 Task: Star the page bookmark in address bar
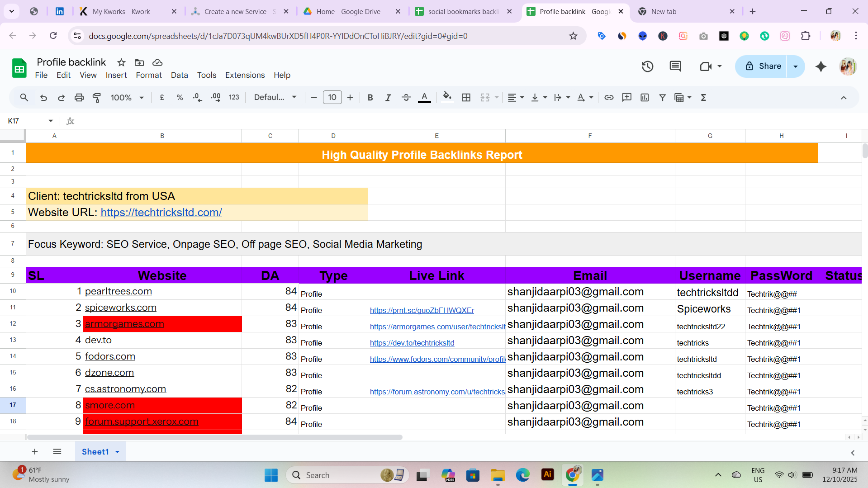coord(573,36)
